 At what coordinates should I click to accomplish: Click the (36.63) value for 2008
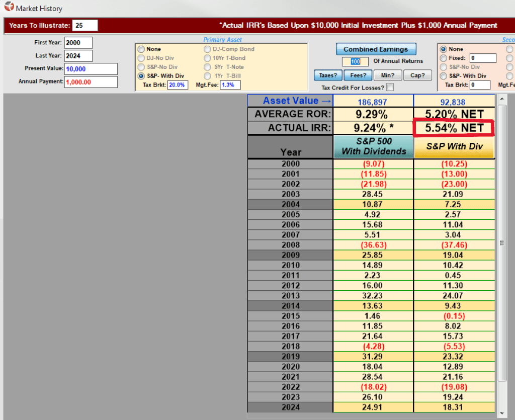374,245
